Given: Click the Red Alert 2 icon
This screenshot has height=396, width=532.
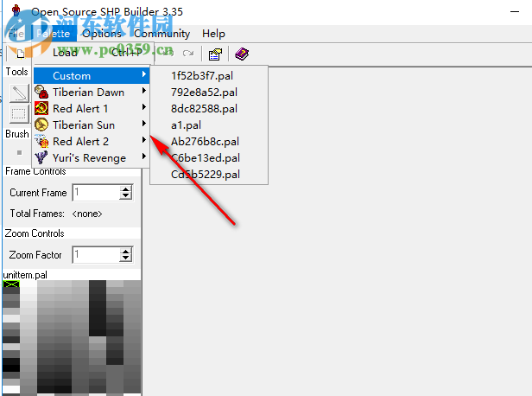Looking at the screenshot, I should tap(41, 141).
